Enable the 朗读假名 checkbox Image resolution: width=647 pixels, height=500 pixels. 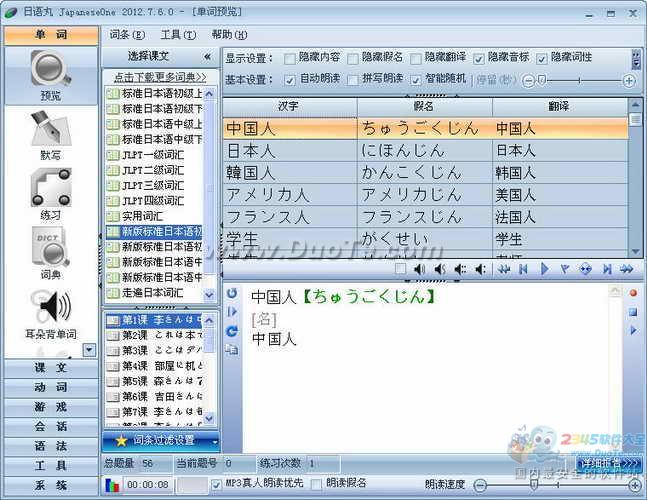click(x=316, y=485)
